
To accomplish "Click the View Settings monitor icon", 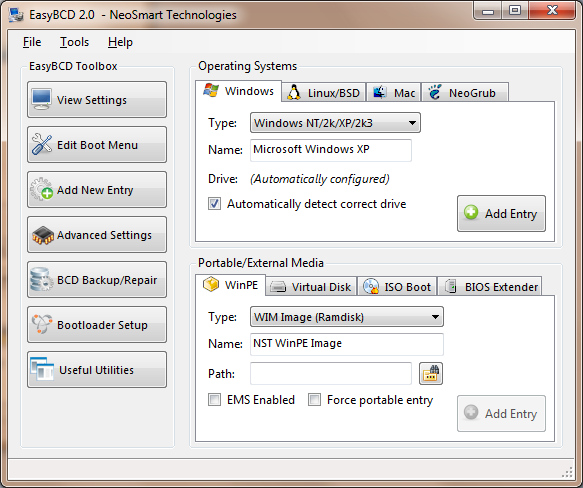I will [41, 99].
